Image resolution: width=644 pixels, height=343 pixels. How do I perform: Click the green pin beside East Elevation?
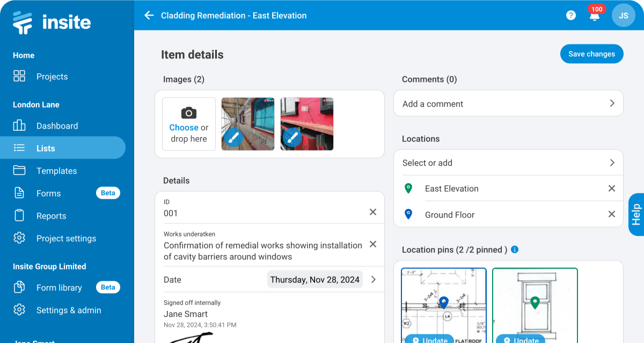tap(408, 188)
